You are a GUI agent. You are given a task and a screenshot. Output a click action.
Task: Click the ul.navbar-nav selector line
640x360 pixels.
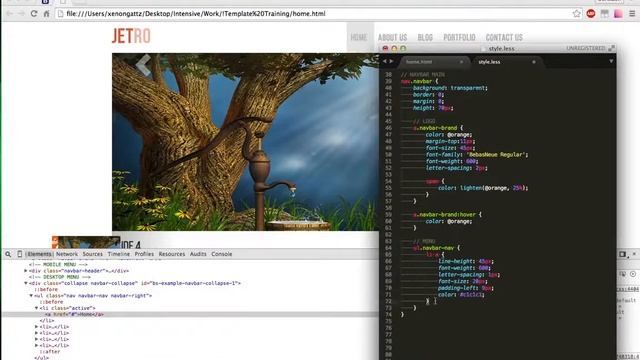pos(437,248)
